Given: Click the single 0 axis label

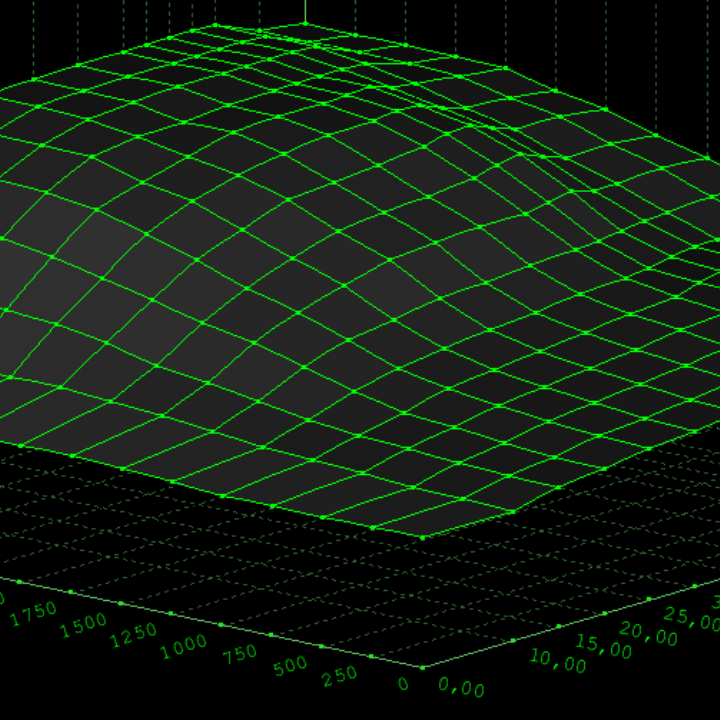Looking at the screenshot, I should point(402,685).
